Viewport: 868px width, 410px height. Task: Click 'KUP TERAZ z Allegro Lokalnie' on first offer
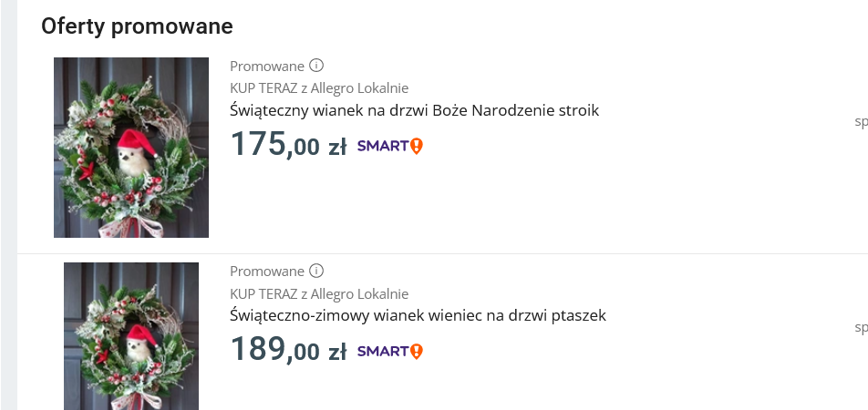[x=319, y=87]
